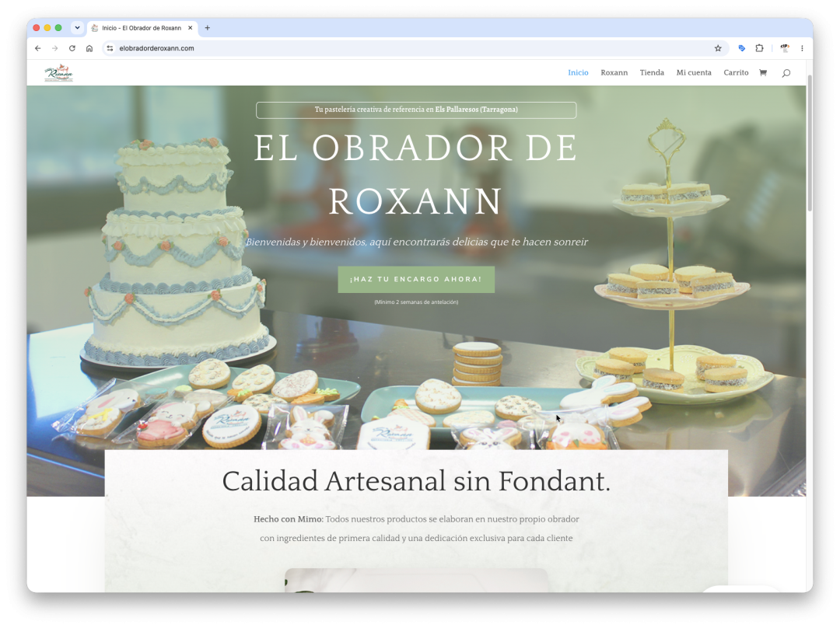840x628 pixels.
Task: Click ¡HAZ TU ENCARGO AHORA! button
Action: click(416, 280)
